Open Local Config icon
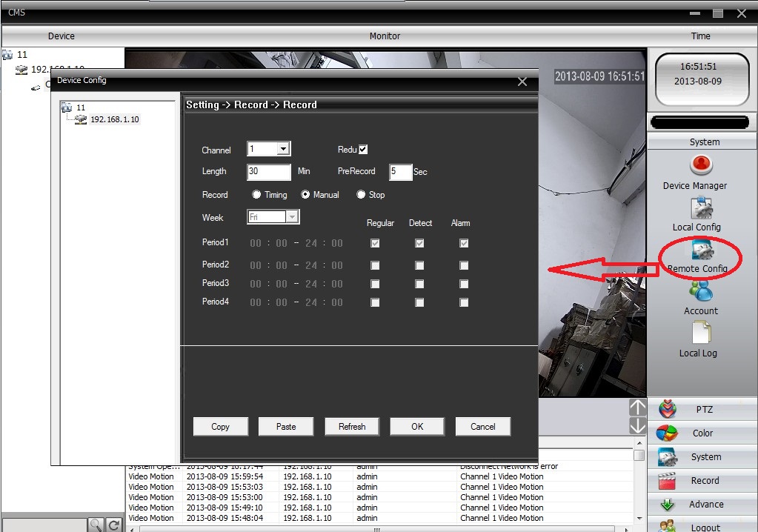Image resolution: width=758 pixels, height=532 pixels. point(701,208)
